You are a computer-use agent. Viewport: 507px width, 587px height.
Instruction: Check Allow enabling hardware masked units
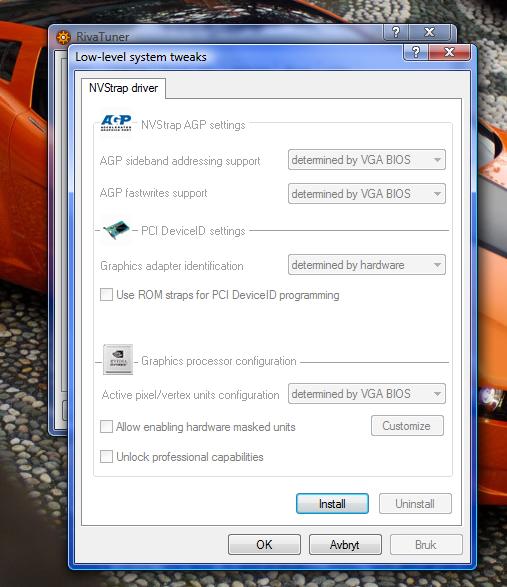[106, 426]
